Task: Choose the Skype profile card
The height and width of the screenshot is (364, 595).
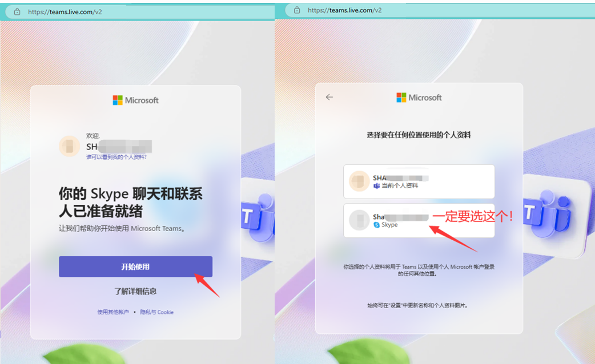Action: [x=419, y=221]
